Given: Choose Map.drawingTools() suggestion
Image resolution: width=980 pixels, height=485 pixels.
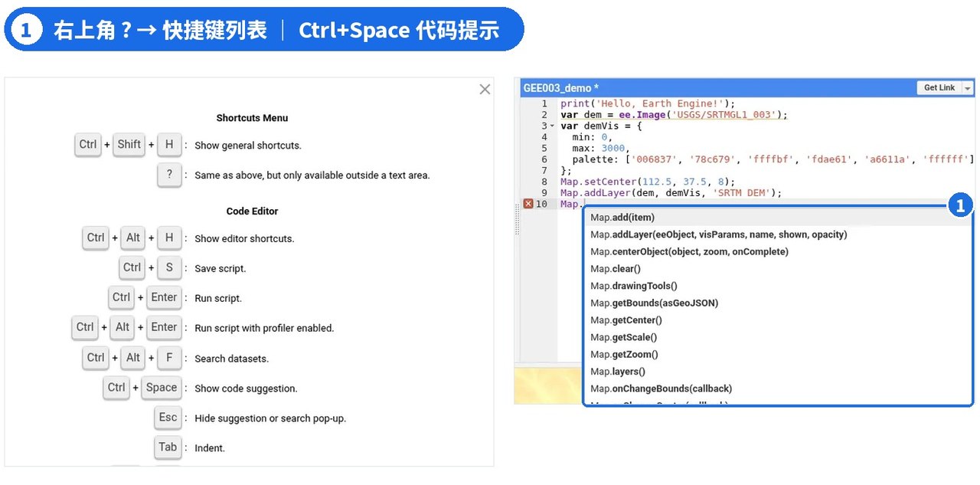Looking at the screenshot, I should [777, 286].
